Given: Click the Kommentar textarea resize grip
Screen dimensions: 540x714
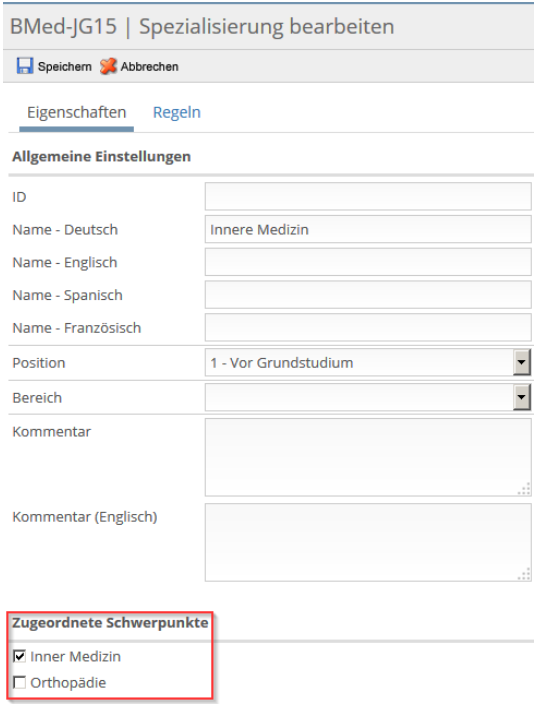Looking at the screenshot, I should (x=524, y=489).
